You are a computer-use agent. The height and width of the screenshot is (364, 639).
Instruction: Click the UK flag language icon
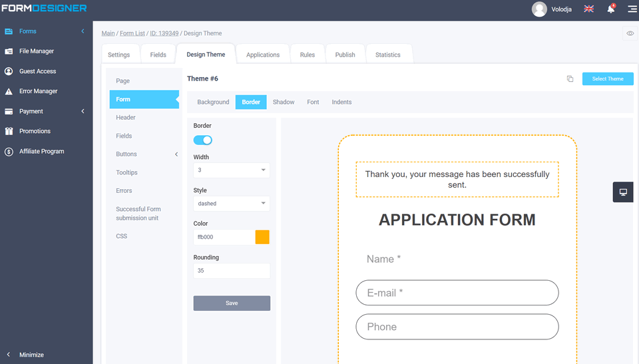[588, 9]
